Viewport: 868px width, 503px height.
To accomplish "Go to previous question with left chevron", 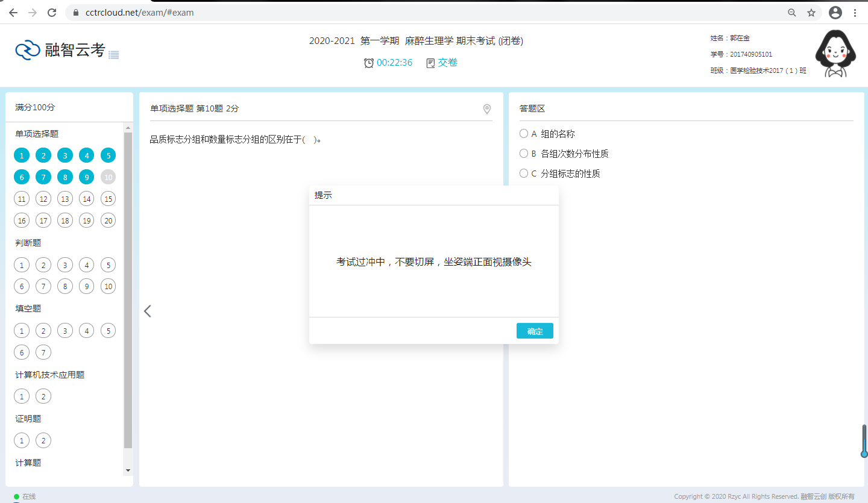I will (x=148, y=311).
